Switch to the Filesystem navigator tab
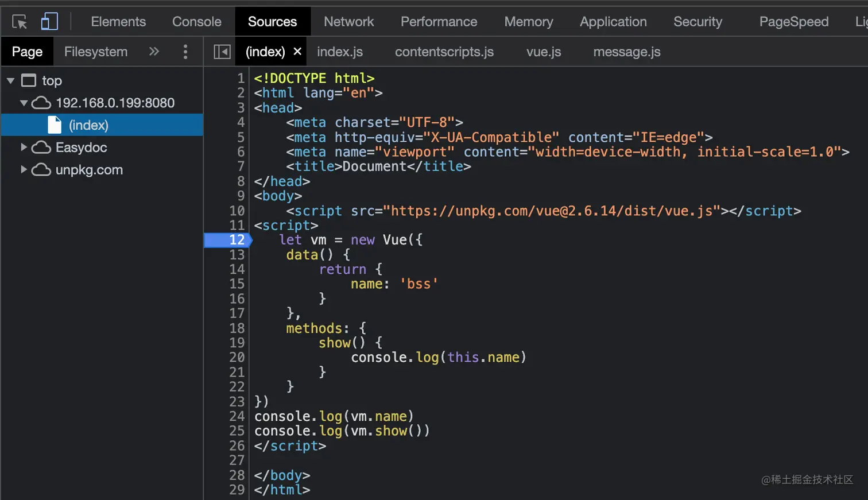Screen dimensions: 868x500 96,52
